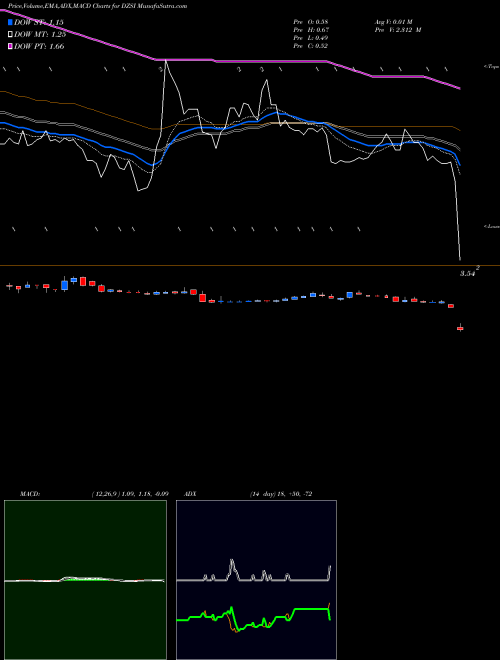Click the 'Pre L: 0.49' value

click(x=311, y=38)
